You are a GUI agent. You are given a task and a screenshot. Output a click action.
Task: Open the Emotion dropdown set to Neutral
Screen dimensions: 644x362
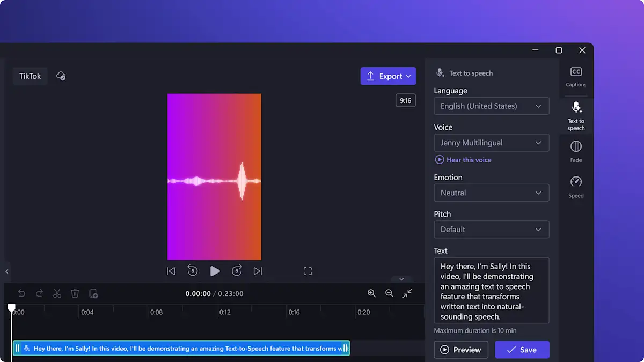coord(491,193)
